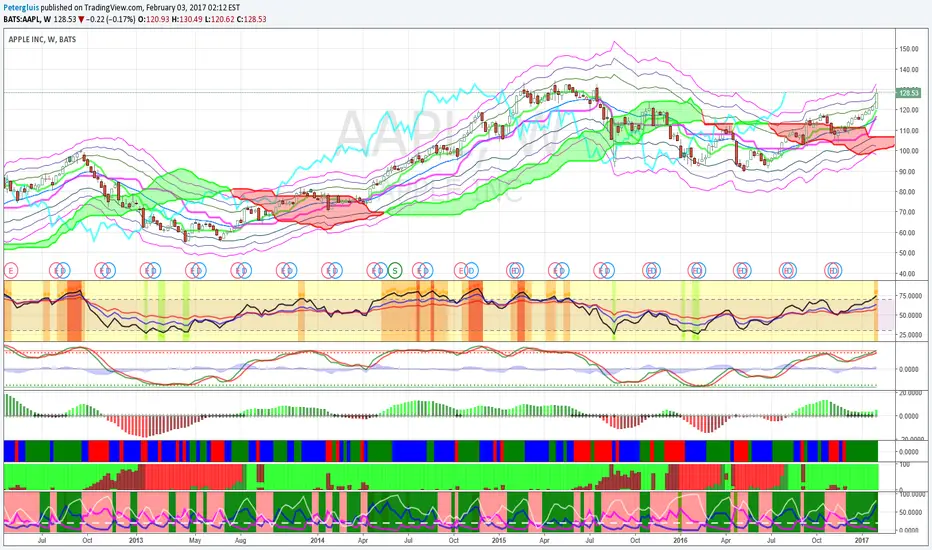Click the 90.00 price axis label
Screen dimensions: 932x550
pos(909,171)
